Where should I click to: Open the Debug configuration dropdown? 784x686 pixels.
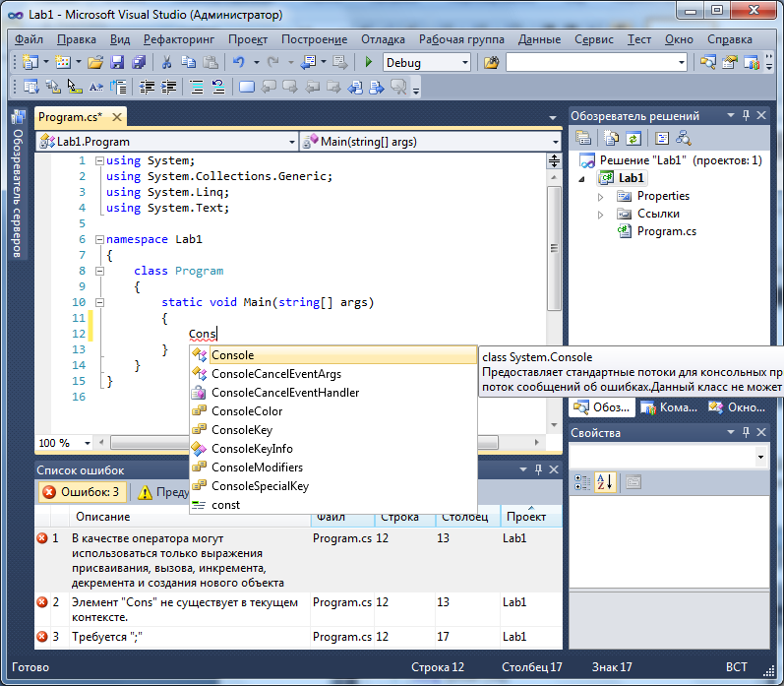point(465,63)
